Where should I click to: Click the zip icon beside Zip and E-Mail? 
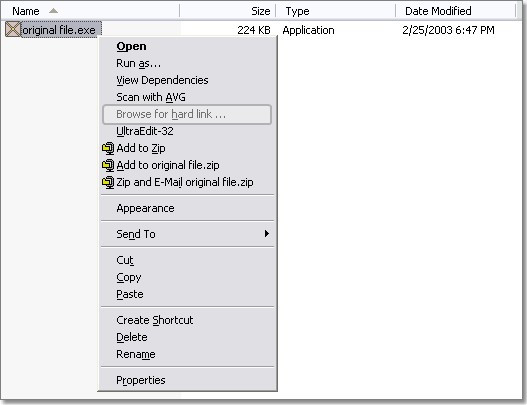point(108,182)
